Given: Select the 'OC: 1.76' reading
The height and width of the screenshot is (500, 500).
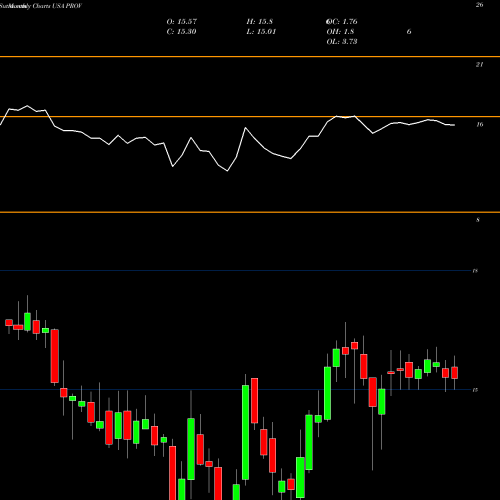Looking at the screenshot, I should click(342, 22).
